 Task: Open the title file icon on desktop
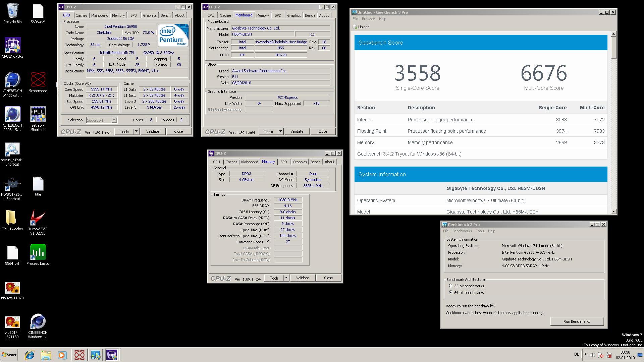coord(38,186)
